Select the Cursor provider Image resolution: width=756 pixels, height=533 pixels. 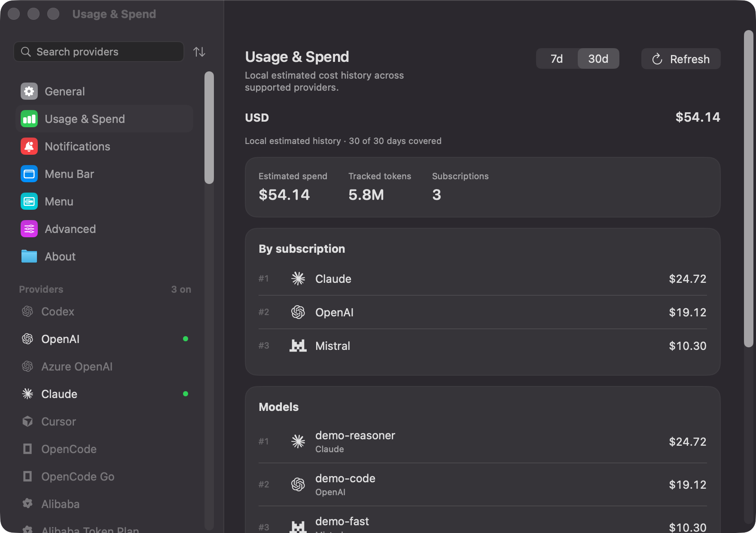(x=104, y=421)
